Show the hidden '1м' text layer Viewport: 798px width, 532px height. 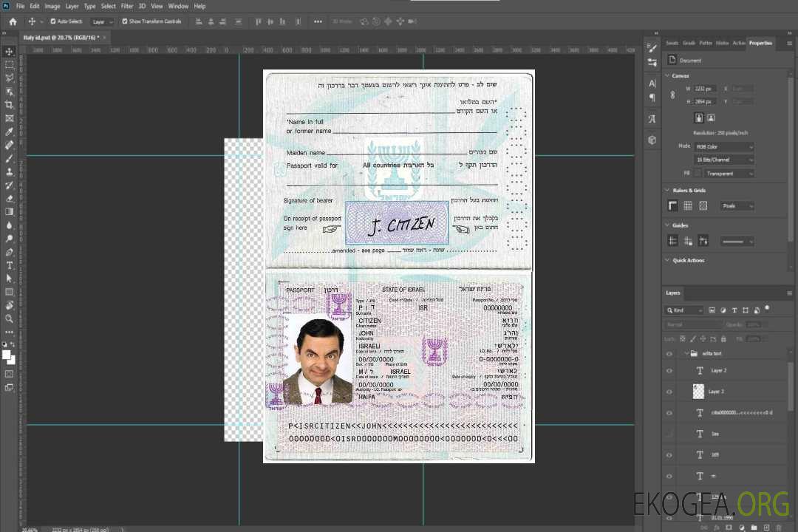[669, 434]
